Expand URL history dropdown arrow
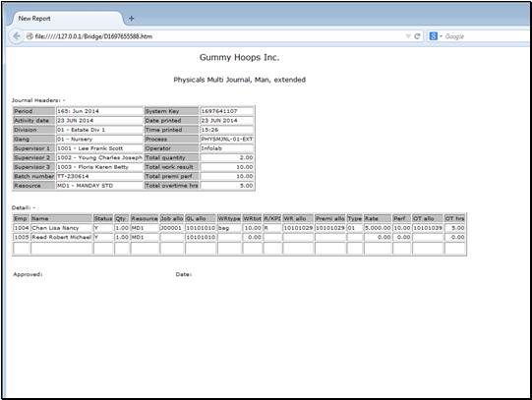This screenshot has width=532, height=400. pos(408,36)
